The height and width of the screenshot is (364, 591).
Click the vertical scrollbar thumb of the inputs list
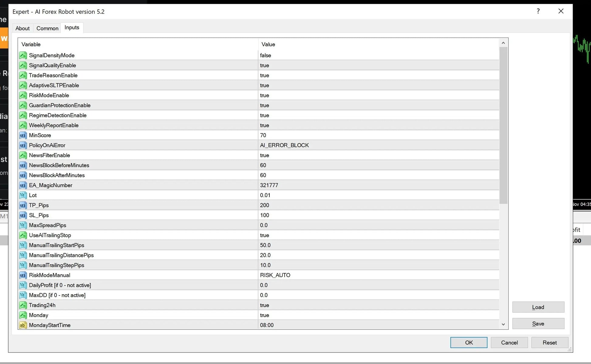pyautogui.click(x=503, y=126)
